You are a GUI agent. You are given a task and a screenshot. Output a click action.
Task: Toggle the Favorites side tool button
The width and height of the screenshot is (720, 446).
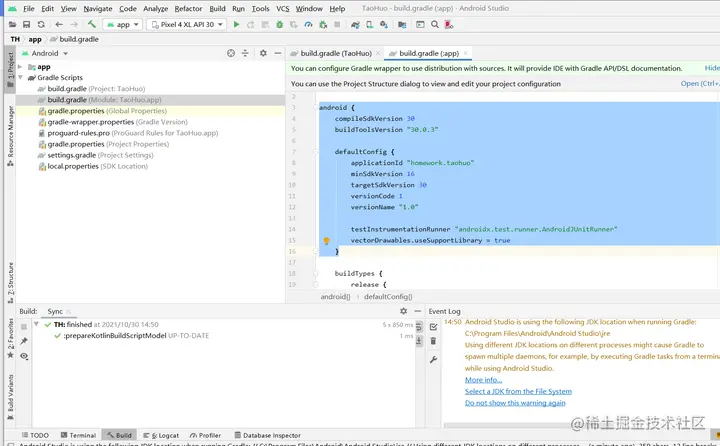(10, 339)
